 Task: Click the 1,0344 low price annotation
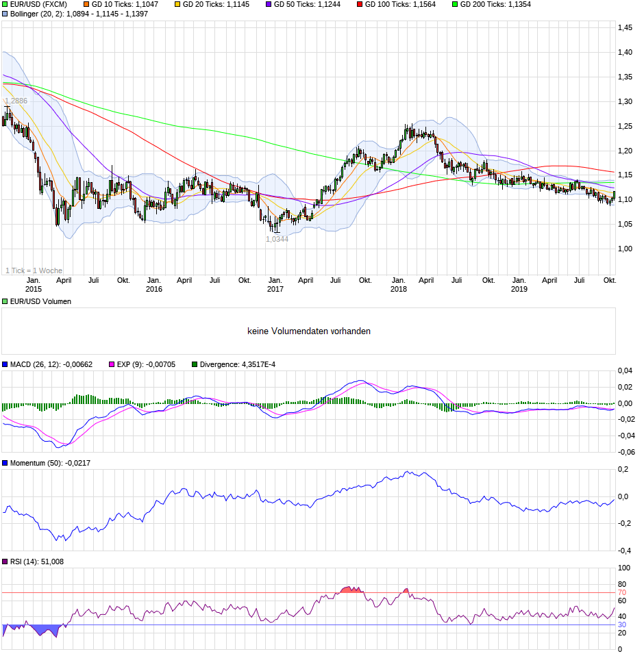[277, 239]
